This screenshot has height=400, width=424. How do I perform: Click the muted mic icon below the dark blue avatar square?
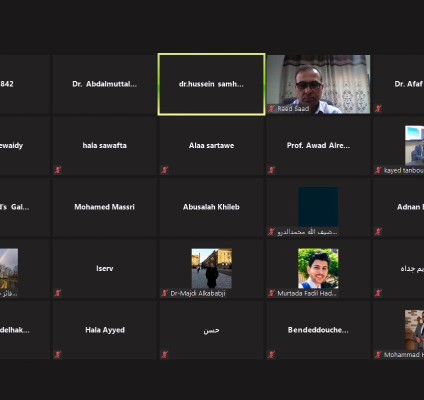click(x=271, y=231)
